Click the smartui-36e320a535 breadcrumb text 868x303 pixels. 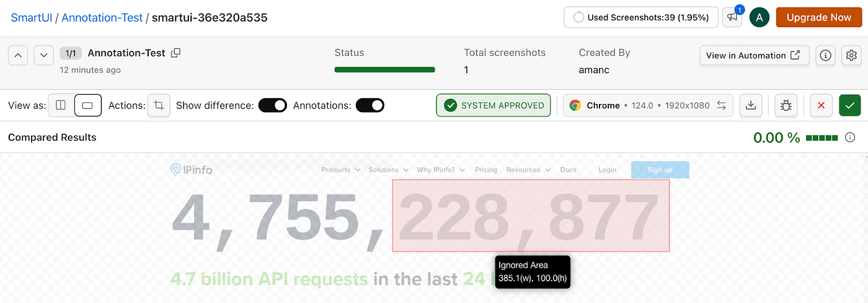coord(210,17)
